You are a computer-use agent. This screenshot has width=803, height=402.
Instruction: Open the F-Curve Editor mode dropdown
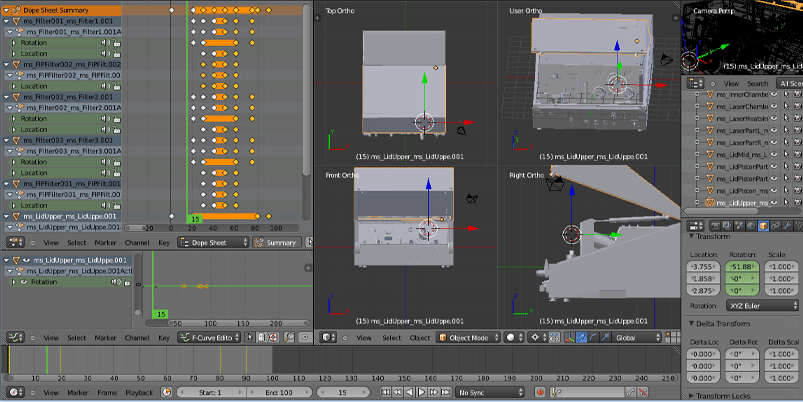point(209,337)
